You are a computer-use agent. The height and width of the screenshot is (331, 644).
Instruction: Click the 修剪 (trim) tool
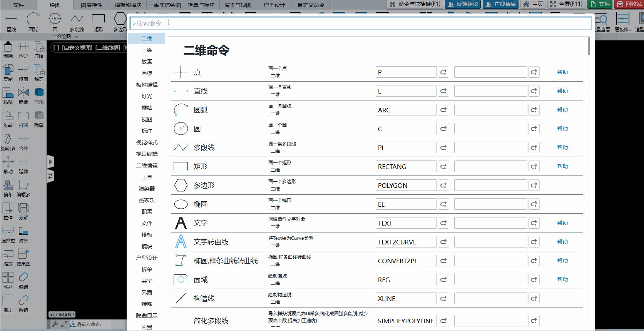(23, 72)
